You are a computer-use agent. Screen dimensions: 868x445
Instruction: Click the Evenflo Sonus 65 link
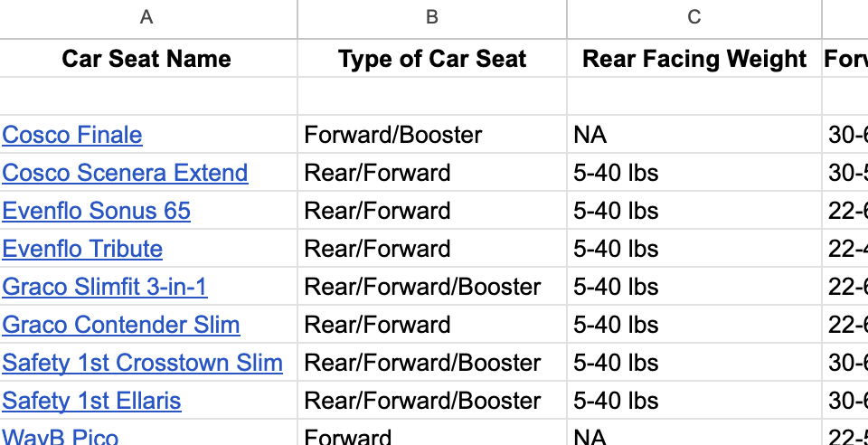[97, 211]
